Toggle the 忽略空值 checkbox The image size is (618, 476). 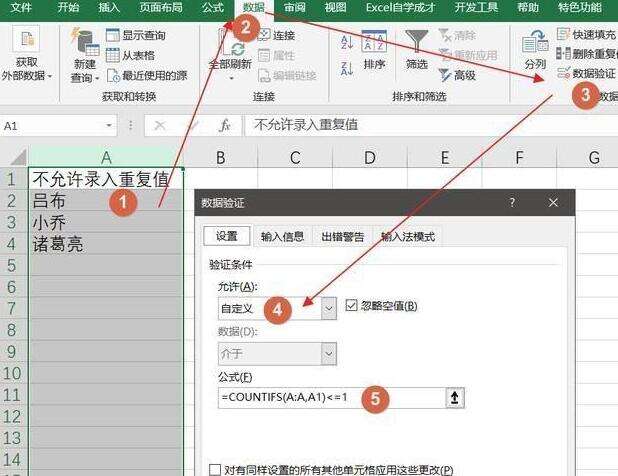point(351,305)
